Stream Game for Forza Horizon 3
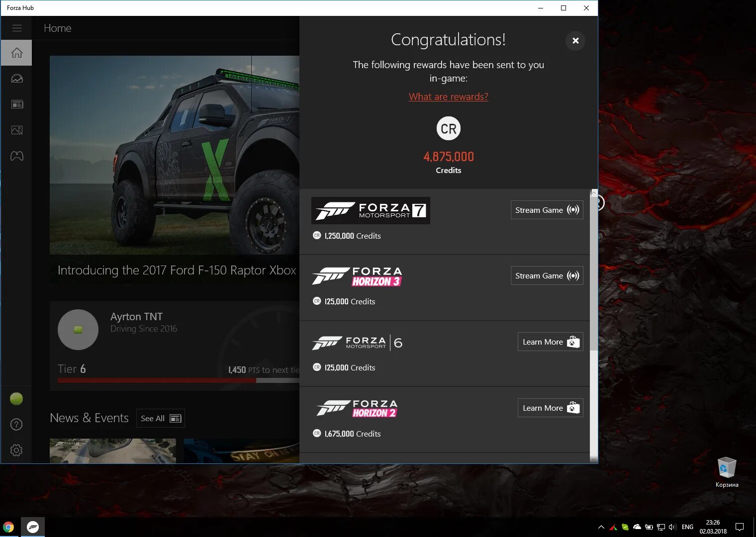This screenshot has height=537, width=756. coord(547,275)
